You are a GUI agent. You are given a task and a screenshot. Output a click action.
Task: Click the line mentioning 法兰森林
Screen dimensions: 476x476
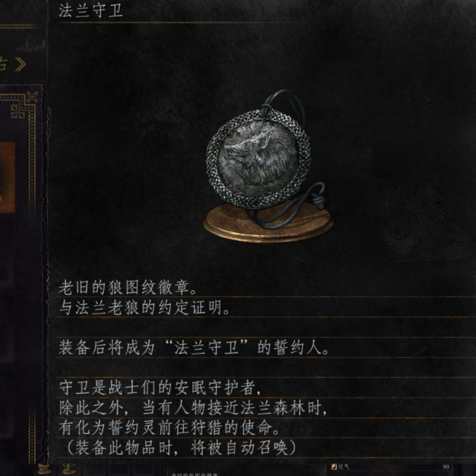click(x=193, y=408)
